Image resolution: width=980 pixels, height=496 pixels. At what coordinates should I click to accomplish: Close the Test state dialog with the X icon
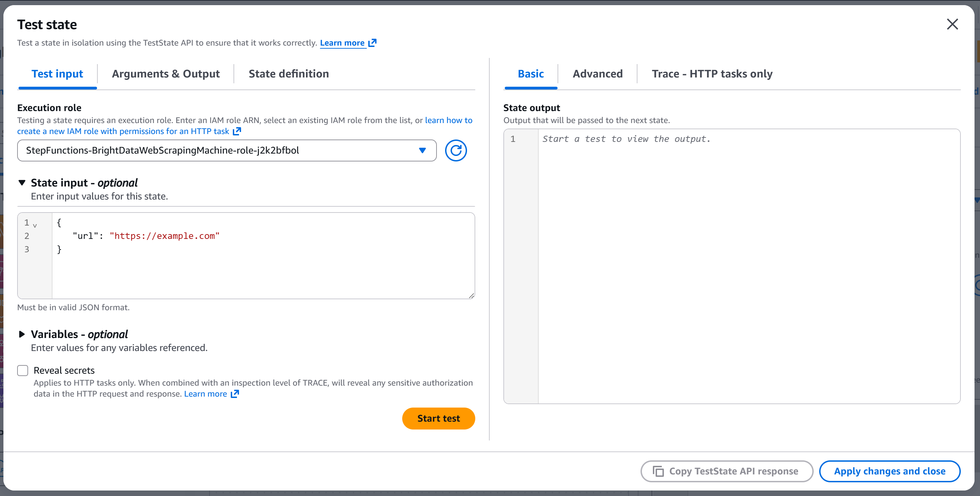tap(952, 24)
